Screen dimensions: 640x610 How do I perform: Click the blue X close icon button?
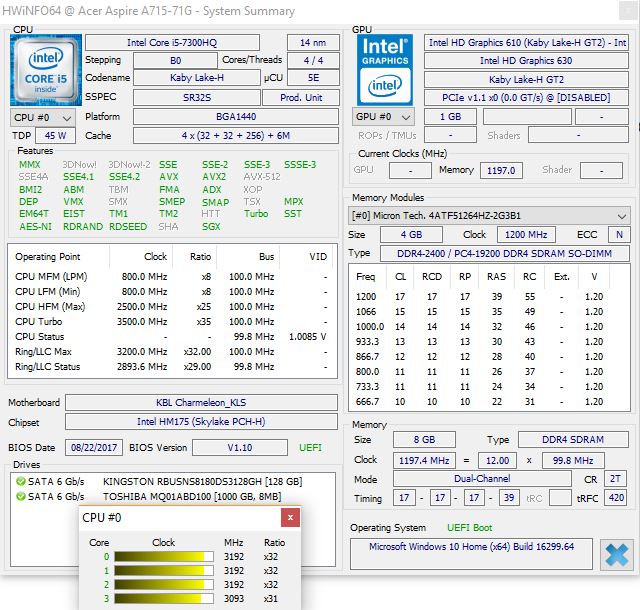pos(616,555)
